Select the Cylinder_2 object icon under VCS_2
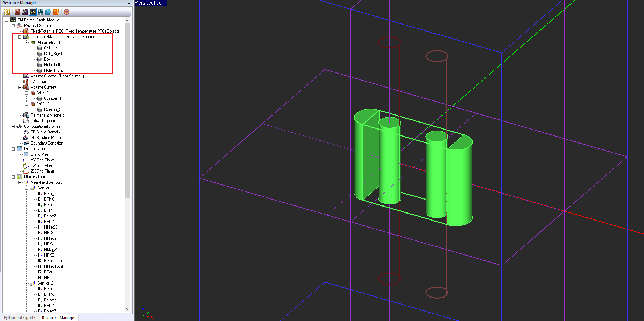This screenshot has width=644, height=321. click(40, 110)
